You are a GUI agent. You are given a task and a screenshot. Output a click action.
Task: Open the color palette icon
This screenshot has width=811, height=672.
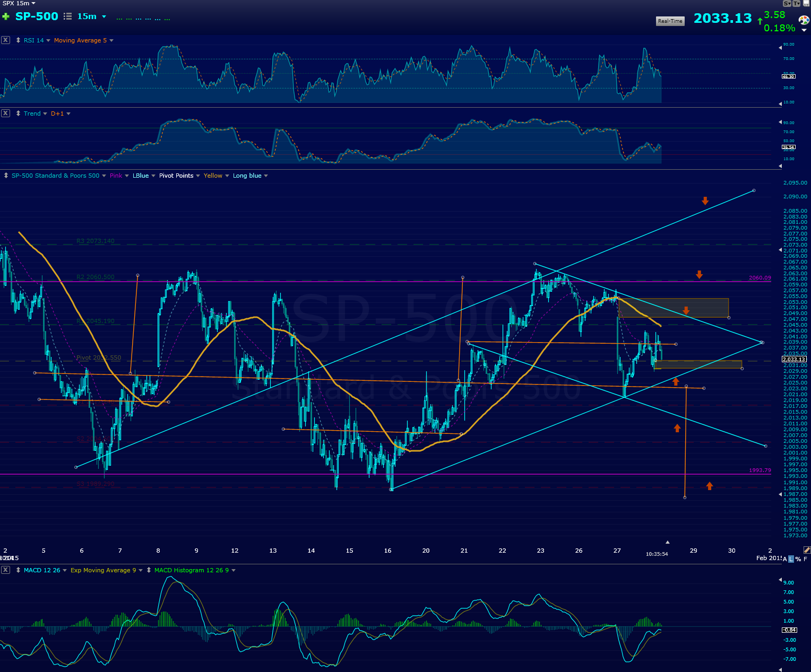pyautogui.click(x=804, y=20)
